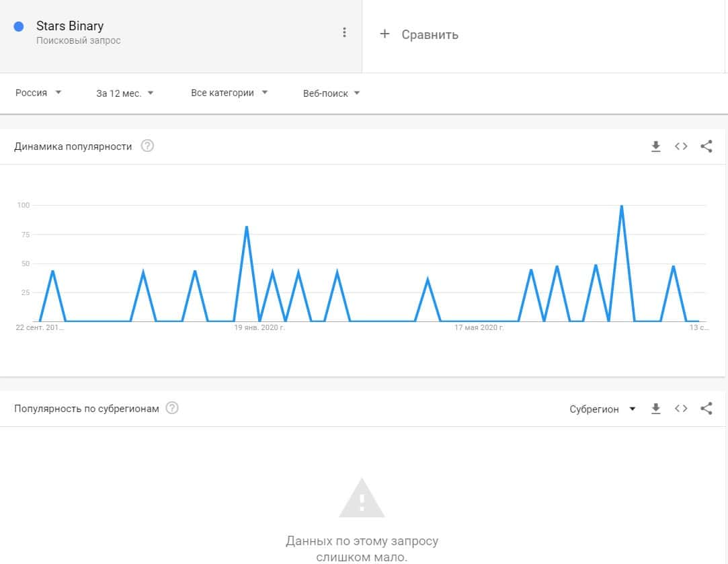
Task: Click the Сравнить button to add comparison
Action: 430,35
